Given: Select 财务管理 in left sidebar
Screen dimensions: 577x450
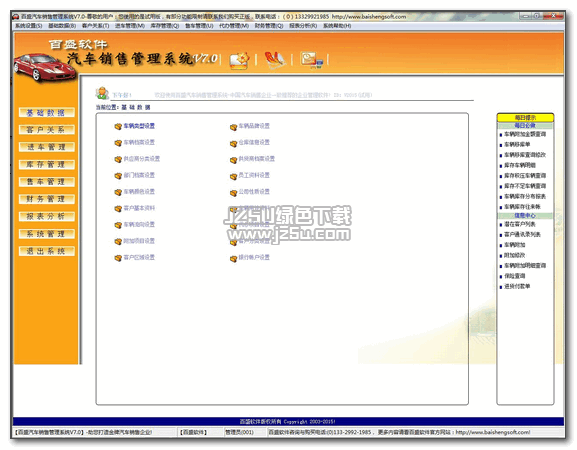Looking at the screenshot, I should point(46,199).
